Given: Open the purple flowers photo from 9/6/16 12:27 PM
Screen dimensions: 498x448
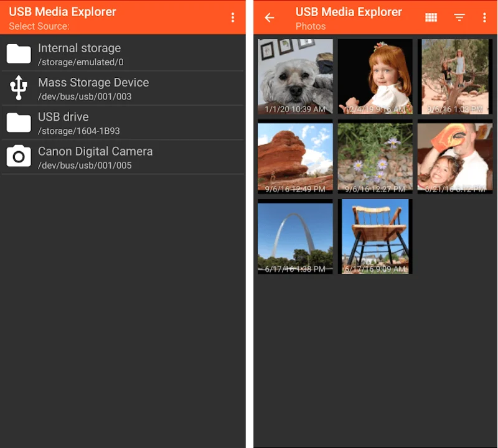Looking at the screenshot, I should tap(375, 157).
